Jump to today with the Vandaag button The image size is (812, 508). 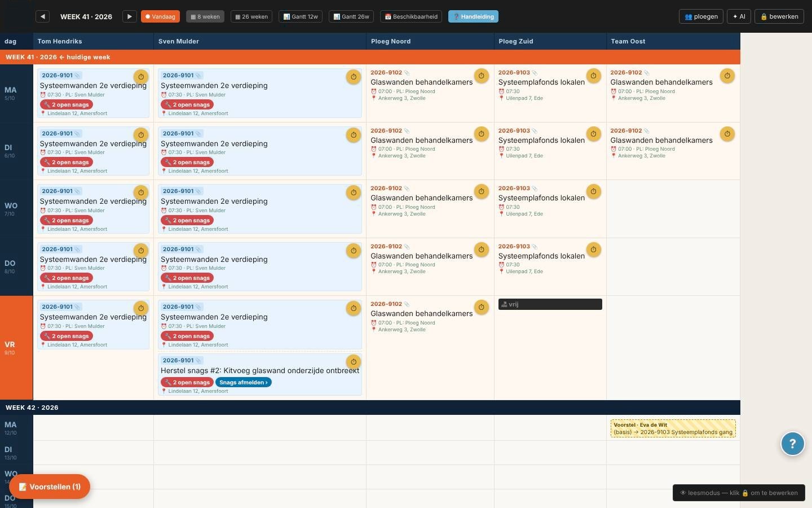click(160, 16)
